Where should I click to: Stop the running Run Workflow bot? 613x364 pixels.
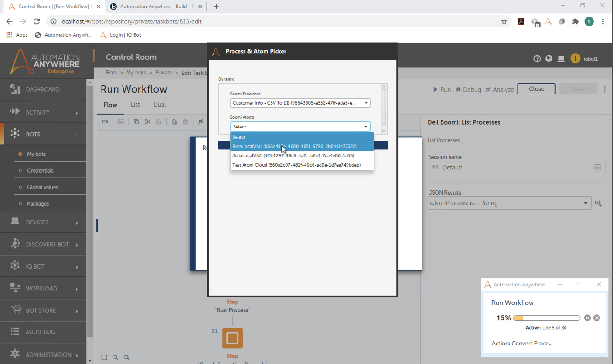coord(597,318)
